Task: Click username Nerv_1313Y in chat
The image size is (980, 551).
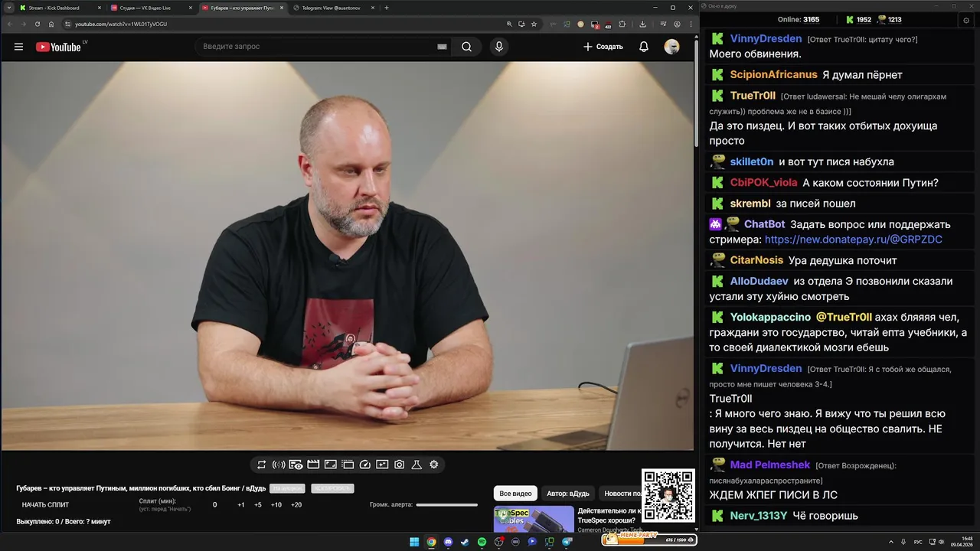Action: 758,516
